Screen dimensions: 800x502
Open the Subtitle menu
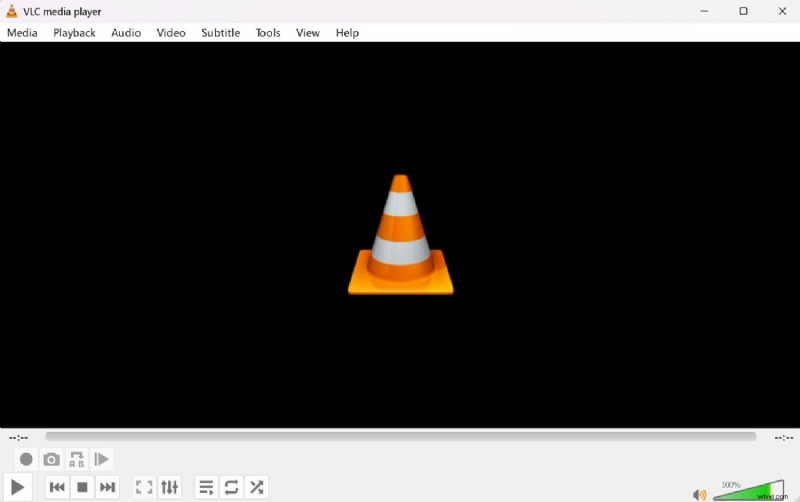tap(220, 33)
